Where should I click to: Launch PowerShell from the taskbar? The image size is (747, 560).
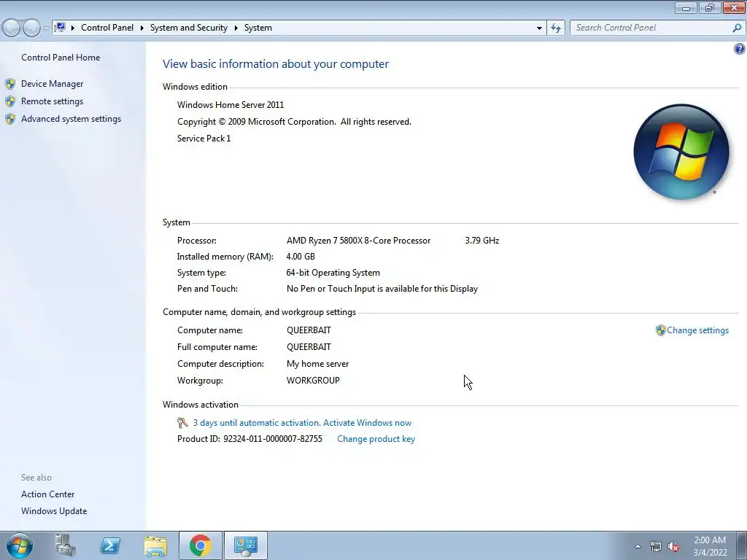pyautogui.click(x=110, y=545)
